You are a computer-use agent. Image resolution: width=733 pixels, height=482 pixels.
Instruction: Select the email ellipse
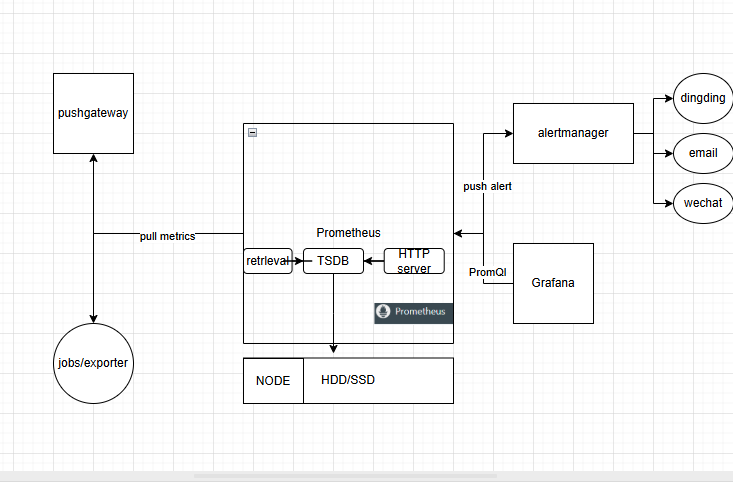[703, 153]
